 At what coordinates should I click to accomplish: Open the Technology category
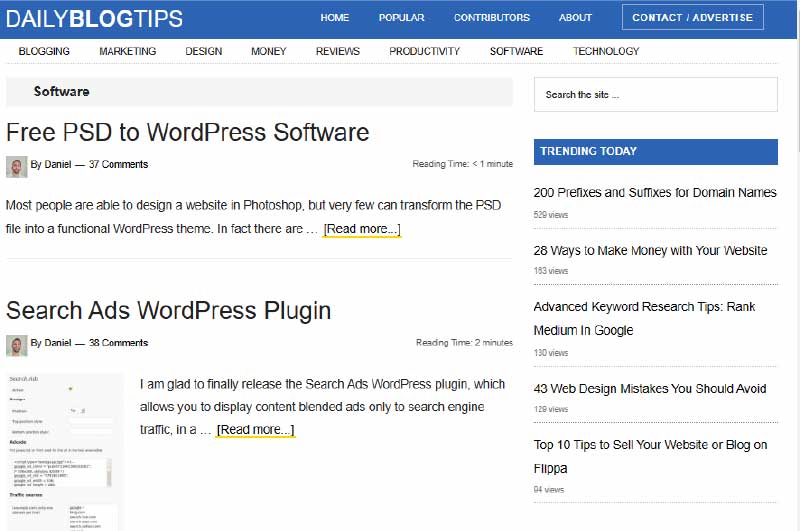coord(606,51)
